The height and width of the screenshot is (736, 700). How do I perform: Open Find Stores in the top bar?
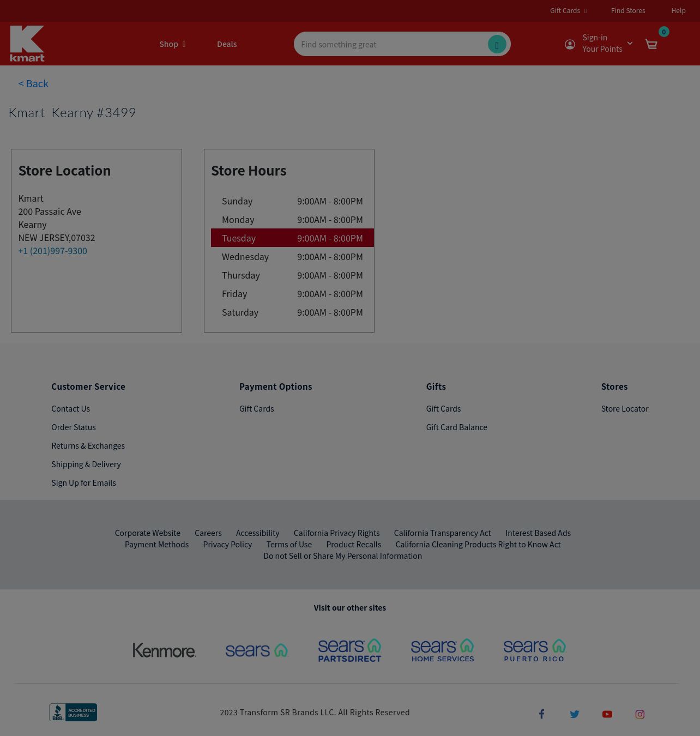click(628, 10)
